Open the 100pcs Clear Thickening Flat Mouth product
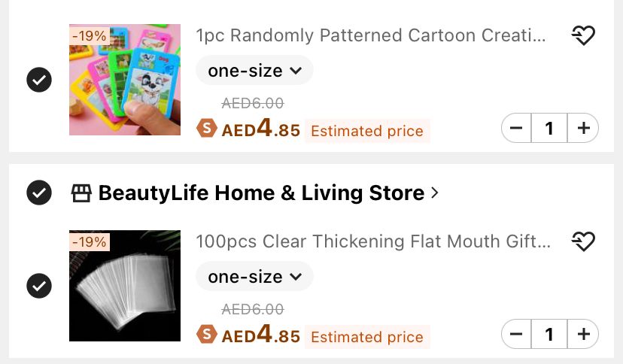The height and width of the screenshot is (364, 623). pyautogui.click(x=373, y=241)
